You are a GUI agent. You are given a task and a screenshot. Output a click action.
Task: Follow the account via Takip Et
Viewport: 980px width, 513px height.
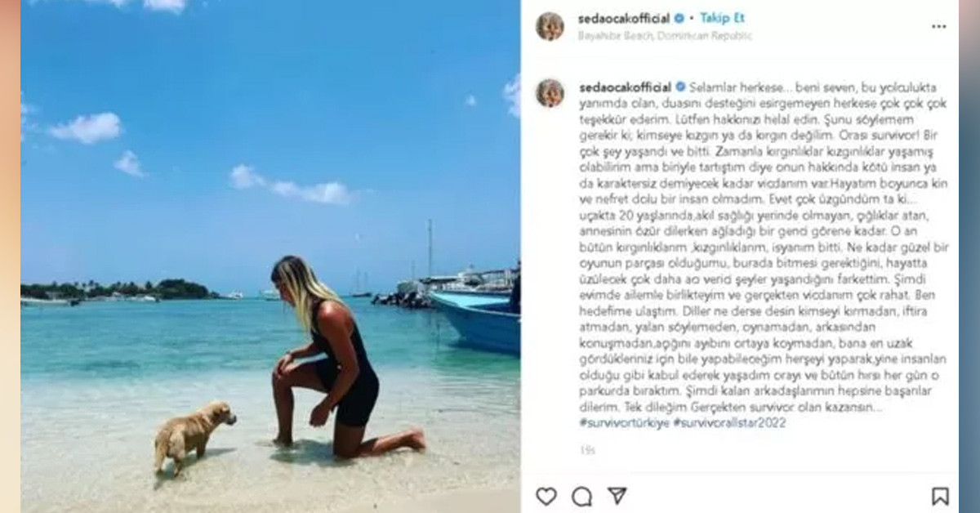(x=722, y=18)
